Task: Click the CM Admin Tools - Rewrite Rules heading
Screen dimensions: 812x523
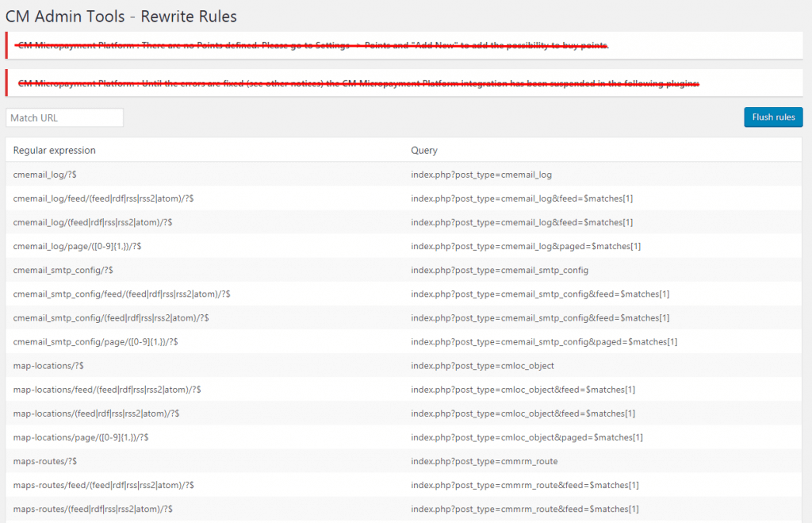Action: pyautogui.click(x=121, y=16)
